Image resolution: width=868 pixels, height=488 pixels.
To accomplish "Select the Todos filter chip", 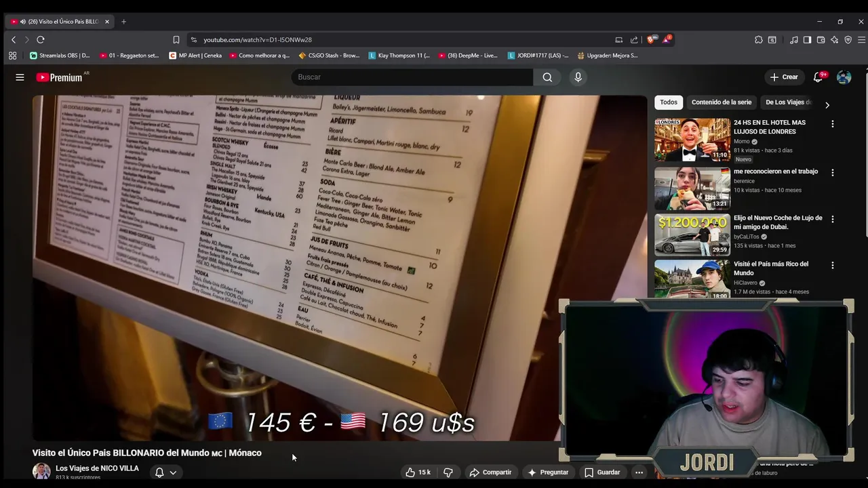I will click(669, 102).
